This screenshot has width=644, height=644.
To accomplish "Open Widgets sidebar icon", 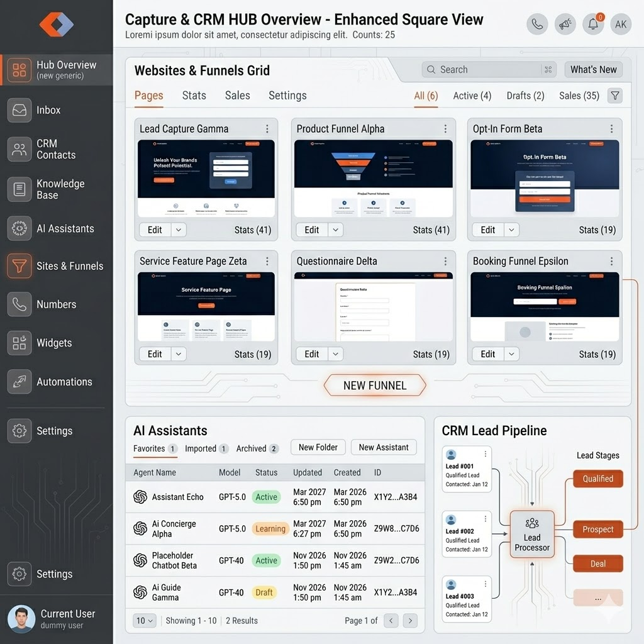I will click(x=19, y=343).
